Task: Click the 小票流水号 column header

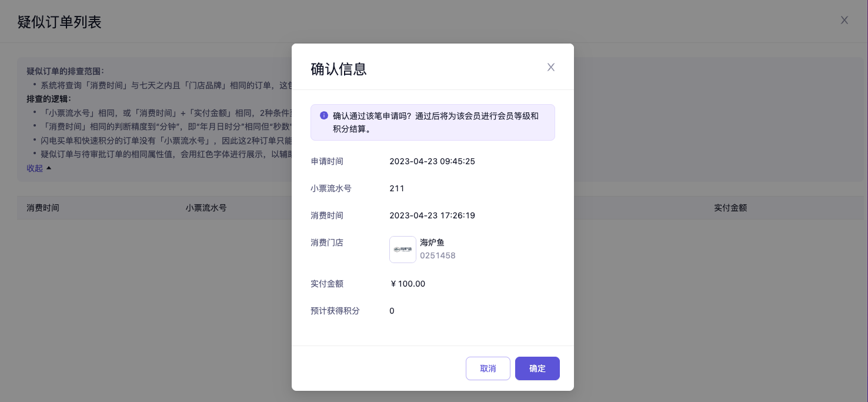Action: click(206, 208)
